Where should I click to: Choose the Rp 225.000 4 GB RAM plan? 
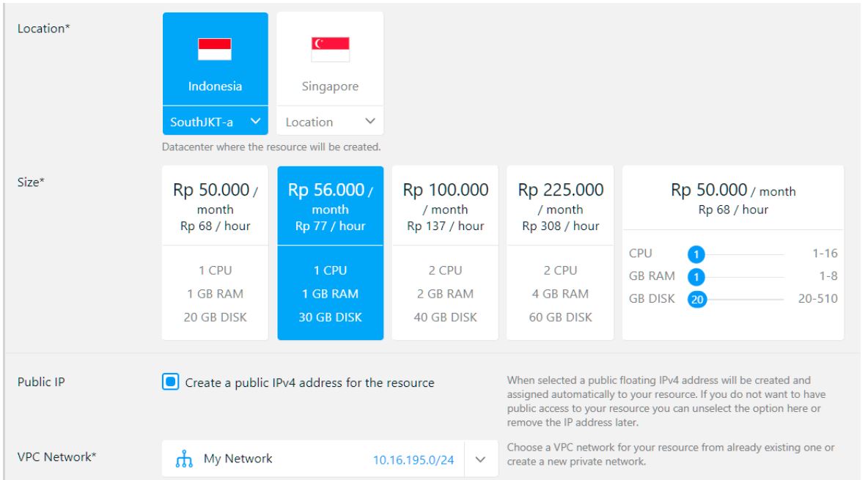click(x=560, y=253)
